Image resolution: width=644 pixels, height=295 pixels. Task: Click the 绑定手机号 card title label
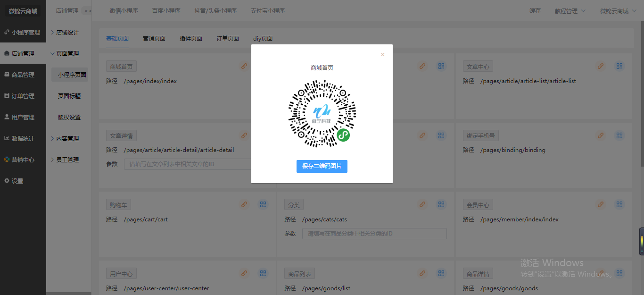pos(481,136)
